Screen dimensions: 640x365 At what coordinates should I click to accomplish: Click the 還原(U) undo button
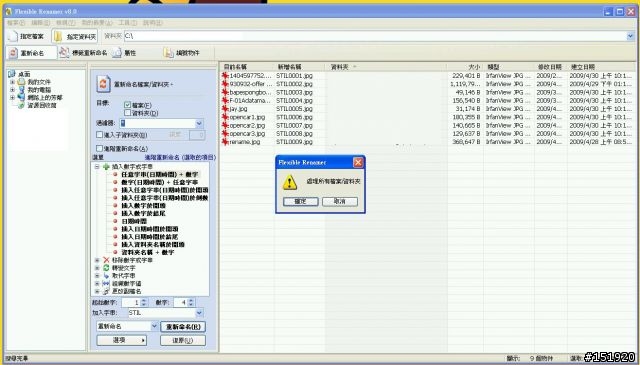183,340
